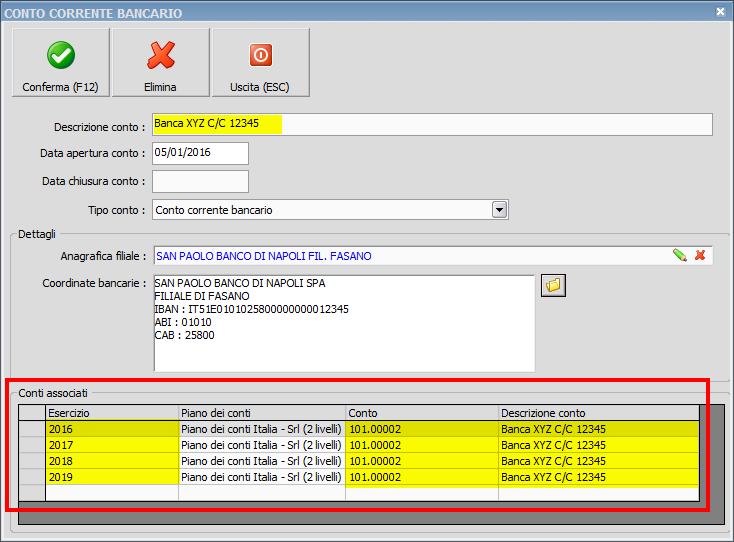Click the green Conferma (F12) checkmark button
This screenshot has width=734, height=542.
tap(60, 62)
